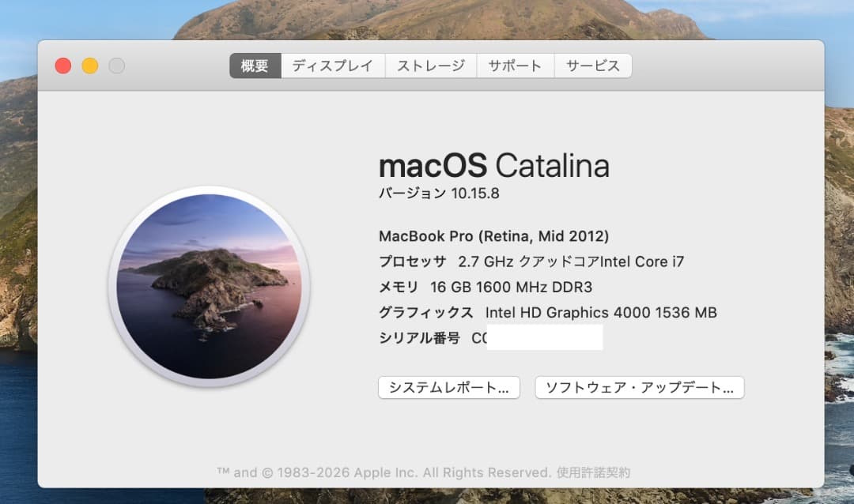Switch to the ディスプレイ tab
The image size is (854, 504).
(333, 66)
